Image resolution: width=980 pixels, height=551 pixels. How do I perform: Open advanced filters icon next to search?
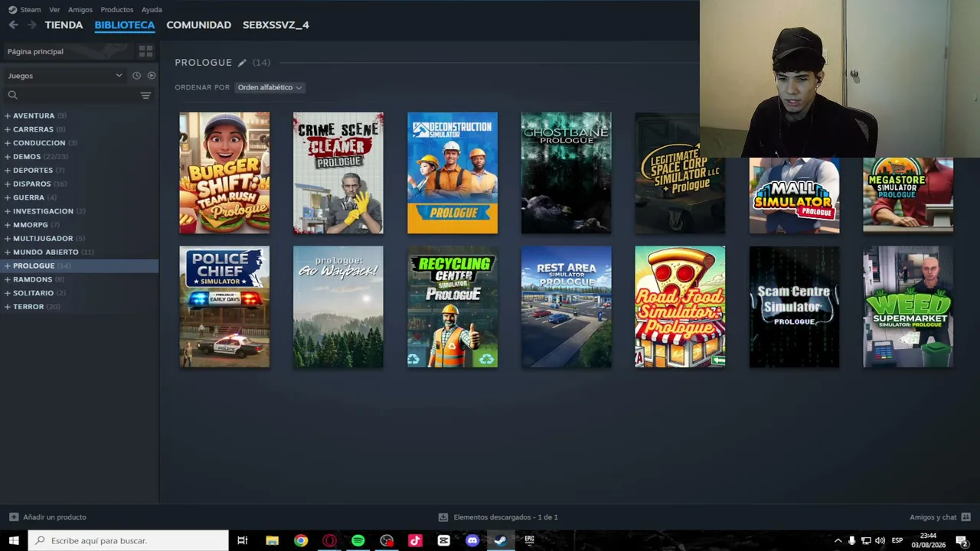pyautogui.click(x=145, y=95)
